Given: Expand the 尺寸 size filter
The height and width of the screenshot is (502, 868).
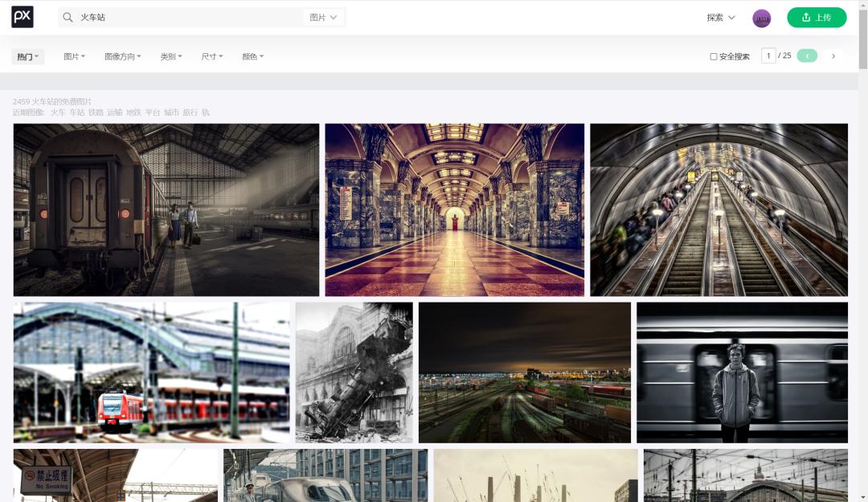Looking at the screenshot, I should click(x=211, y=56).
